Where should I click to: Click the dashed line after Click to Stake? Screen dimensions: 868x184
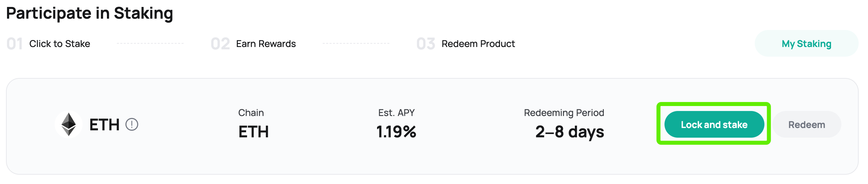click(x=150, y=43)
